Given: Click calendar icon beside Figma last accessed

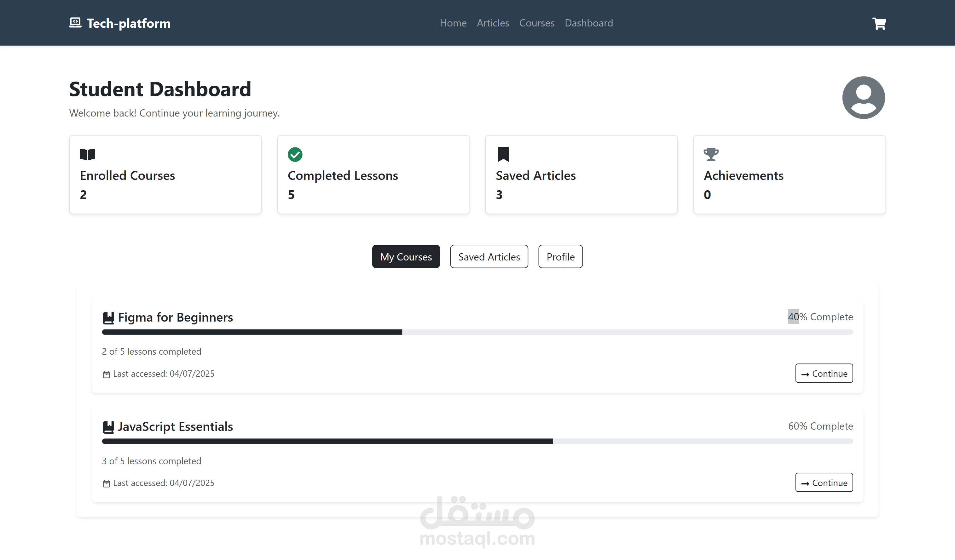Looking at the screenshot, I should [x=106, y=374].
